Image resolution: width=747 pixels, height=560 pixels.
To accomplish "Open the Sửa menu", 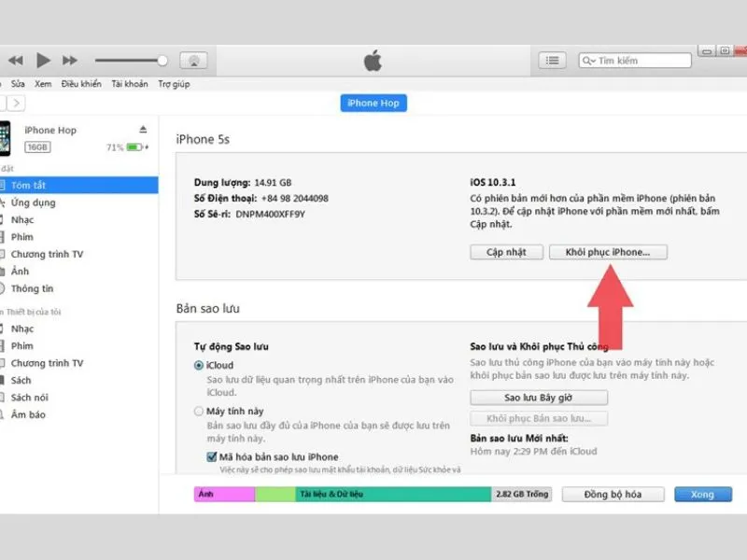I will (18, 84).
